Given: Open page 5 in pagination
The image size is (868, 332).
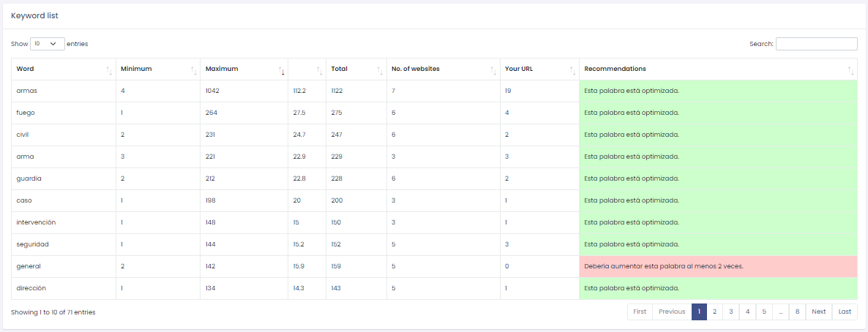Looking at the screenshot, I should [x=764, y=312].
